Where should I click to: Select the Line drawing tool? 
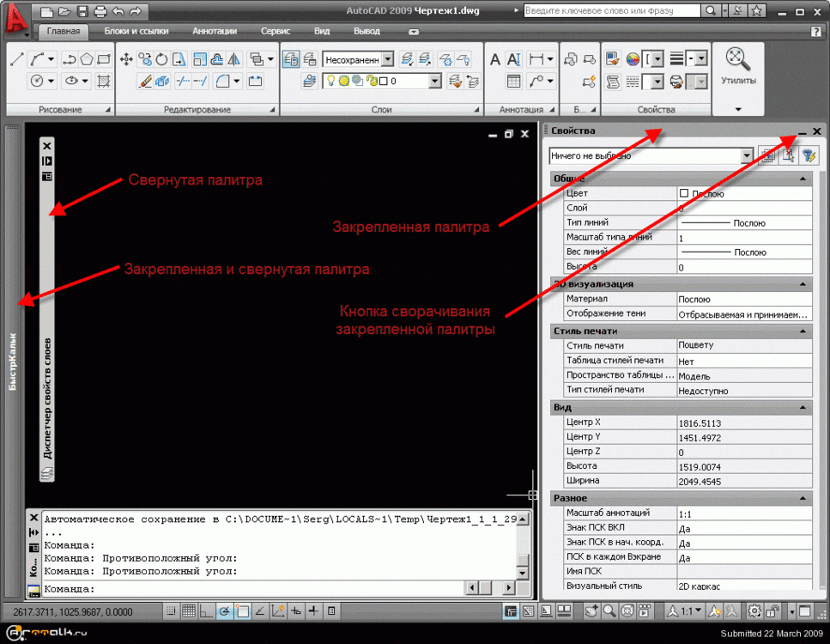coord(16,59)
